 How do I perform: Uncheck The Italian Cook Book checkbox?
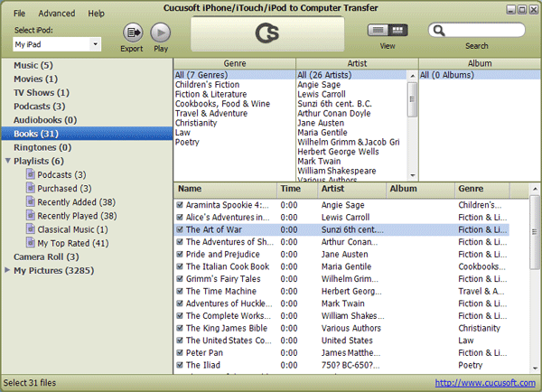[x=180, y=266]
